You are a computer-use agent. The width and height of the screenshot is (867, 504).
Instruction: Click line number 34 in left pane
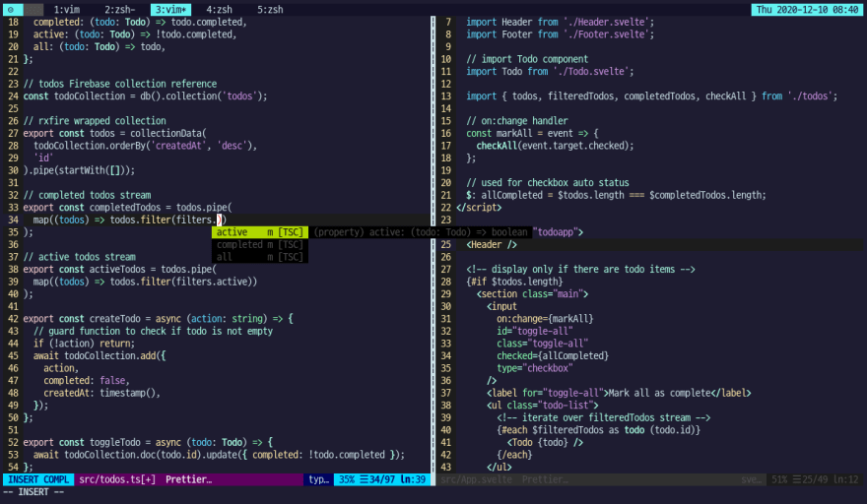(x=13, y=220)
